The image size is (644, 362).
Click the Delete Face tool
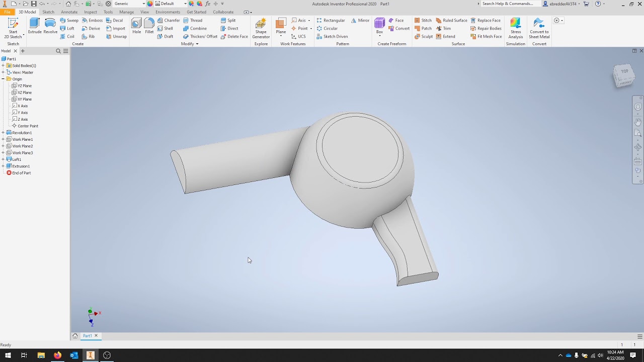point(234,37)
